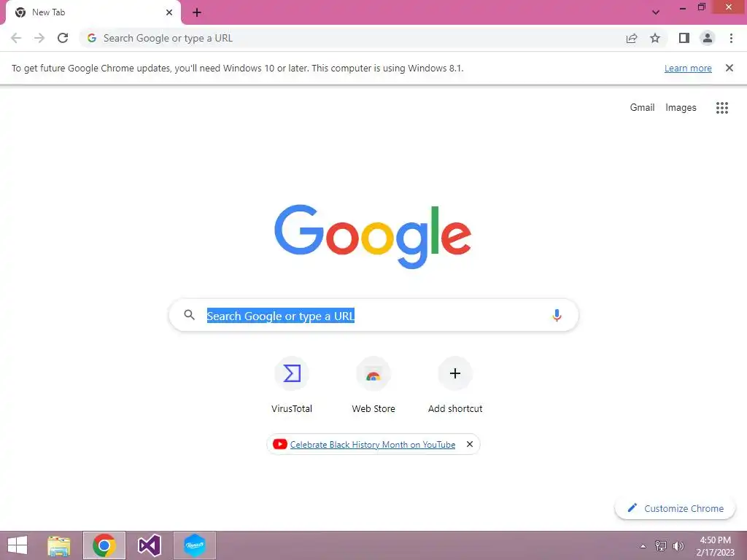Viewport: 747px width, 560px height.
Task: Open the network tray icon
Action: (x=661, y=545)
